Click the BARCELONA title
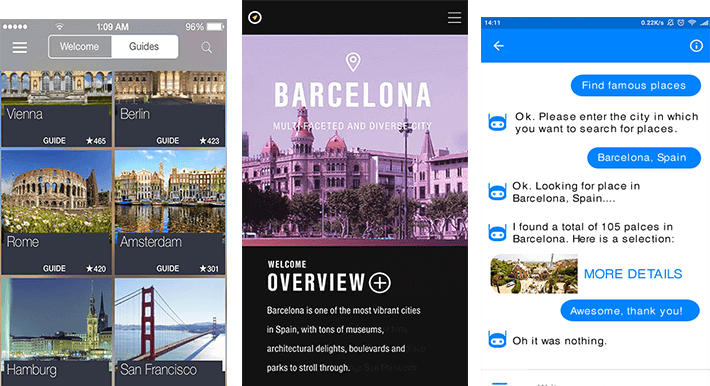 click(x=353, y=95)
